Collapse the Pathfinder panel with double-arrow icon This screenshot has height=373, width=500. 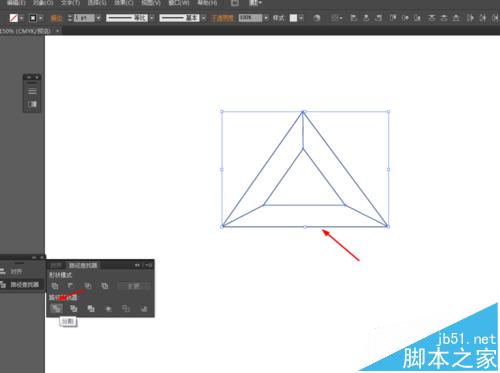coord(137,265)
